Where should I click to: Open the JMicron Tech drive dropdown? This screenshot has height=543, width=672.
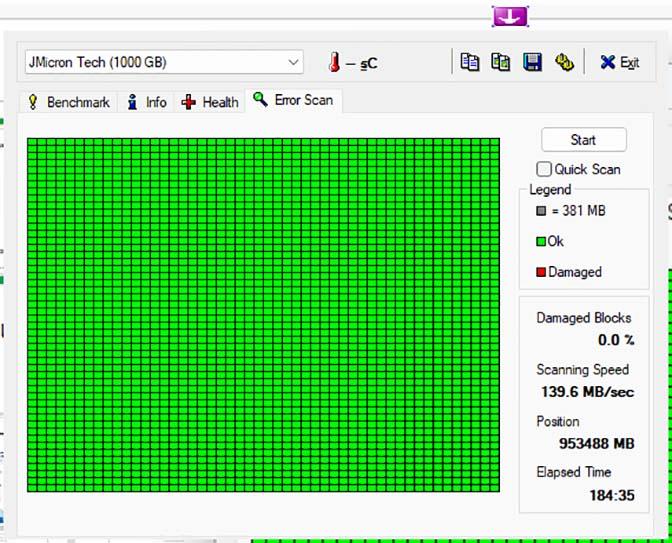164,63
